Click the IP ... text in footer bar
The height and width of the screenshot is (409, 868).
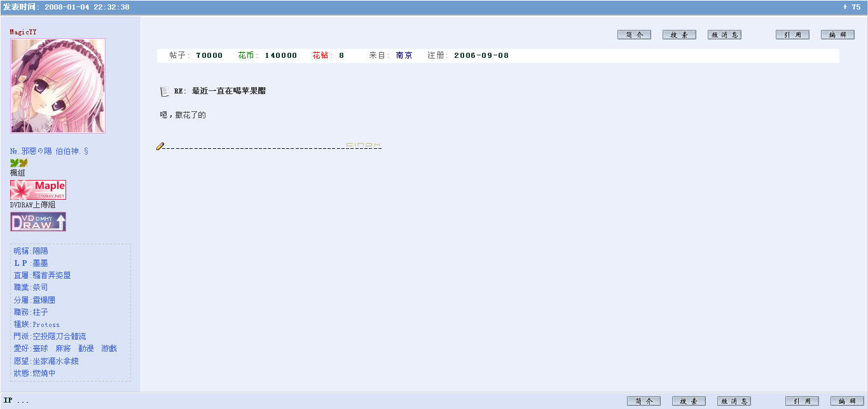tap(16, 401)
